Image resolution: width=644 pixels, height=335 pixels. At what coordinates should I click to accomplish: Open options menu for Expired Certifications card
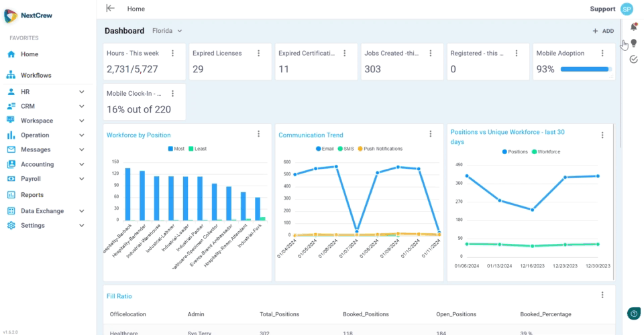point(345,54)
